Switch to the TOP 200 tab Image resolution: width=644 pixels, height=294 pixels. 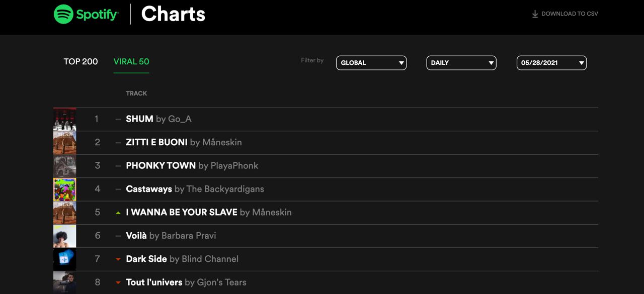[x=80, y=62]
